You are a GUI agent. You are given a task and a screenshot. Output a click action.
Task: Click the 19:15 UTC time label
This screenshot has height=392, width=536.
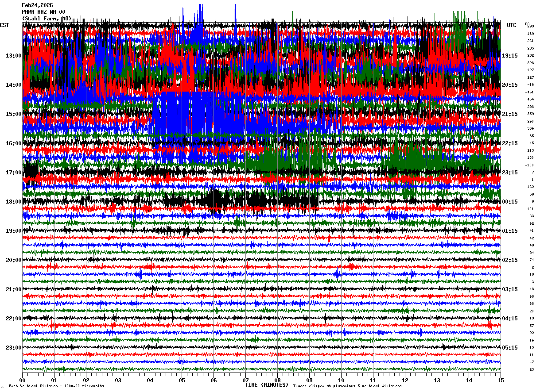pos(510,56)
